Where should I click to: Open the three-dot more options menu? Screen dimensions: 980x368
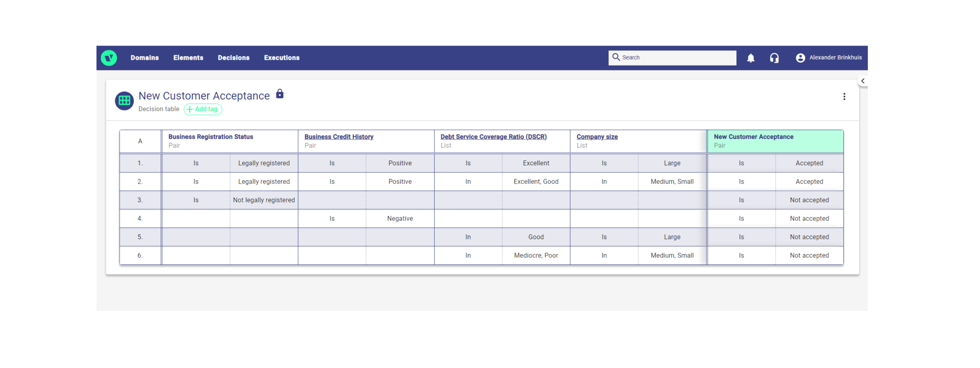pos(844,96)
